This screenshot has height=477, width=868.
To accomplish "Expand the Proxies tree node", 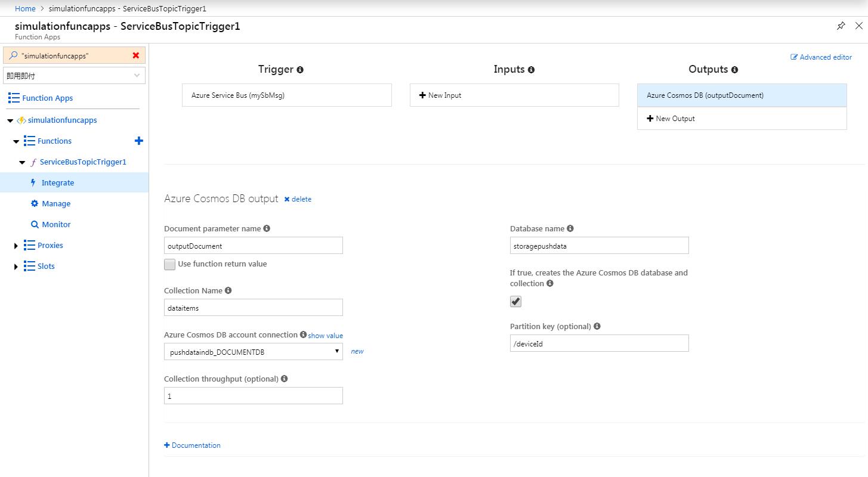I will tap(16, 246).
